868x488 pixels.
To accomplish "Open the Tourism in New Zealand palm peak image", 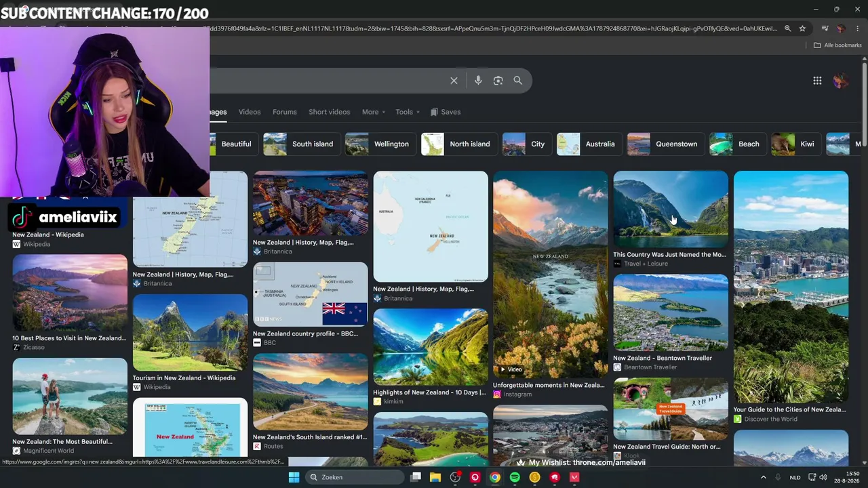I will tap(191, 333).
